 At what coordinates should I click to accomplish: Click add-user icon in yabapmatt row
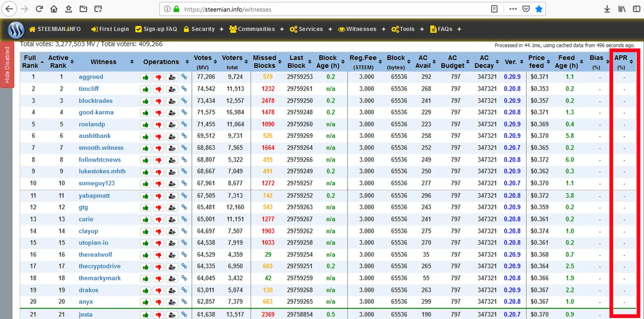(172, 196)
